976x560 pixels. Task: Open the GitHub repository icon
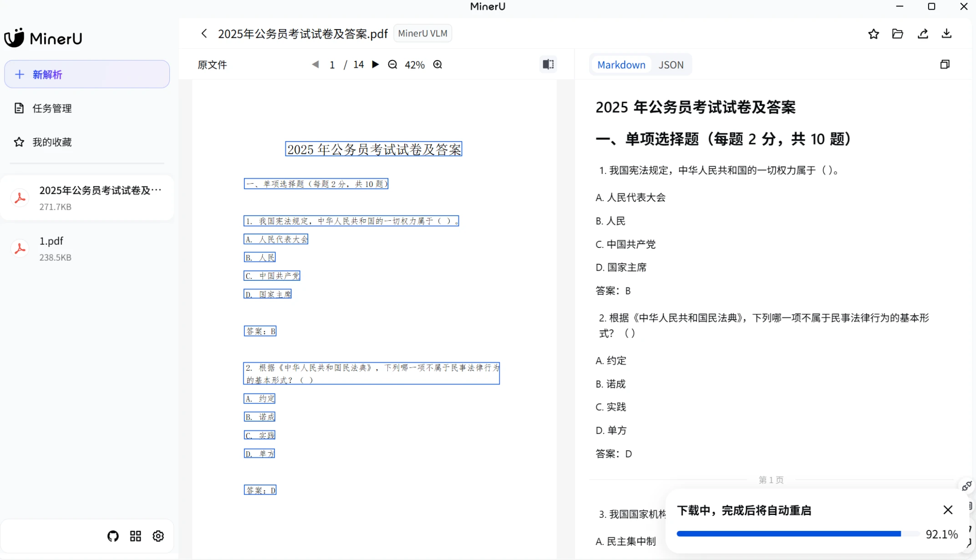tap(112, 536)
